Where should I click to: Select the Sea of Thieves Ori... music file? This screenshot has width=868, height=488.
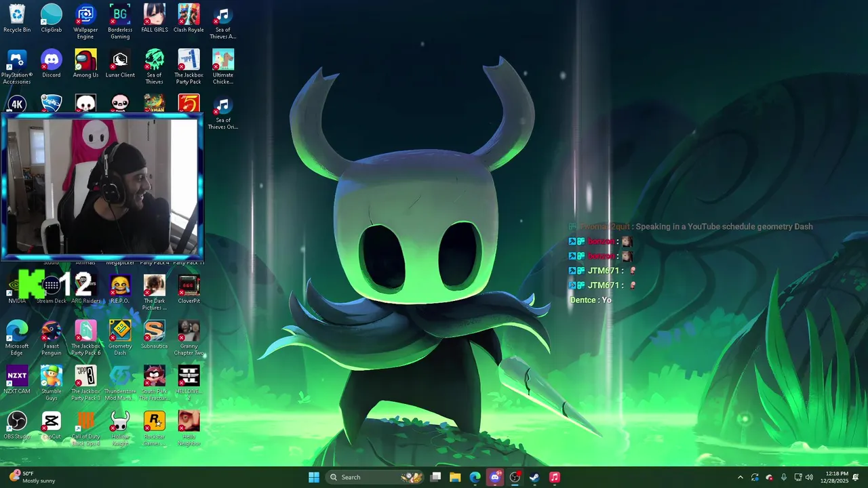tap(223, 113)
